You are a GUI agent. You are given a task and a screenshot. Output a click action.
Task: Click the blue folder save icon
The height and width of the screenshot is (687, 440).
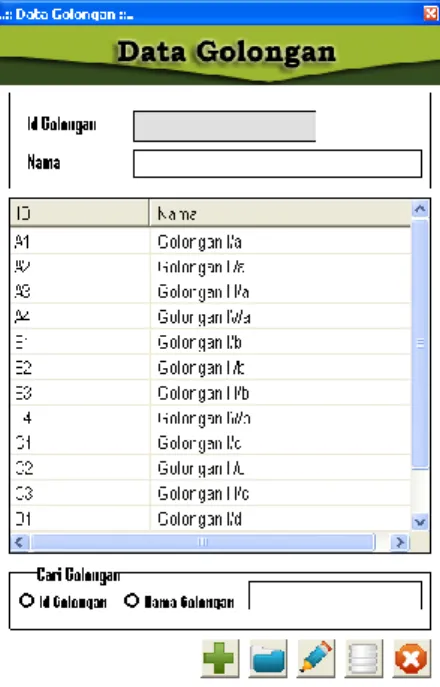click(x=268, y=658)
